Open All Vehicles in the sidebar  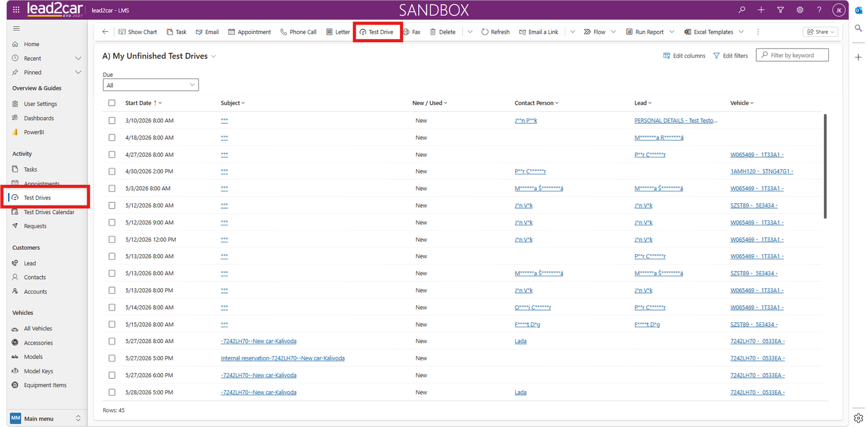(x=38, y=329)
